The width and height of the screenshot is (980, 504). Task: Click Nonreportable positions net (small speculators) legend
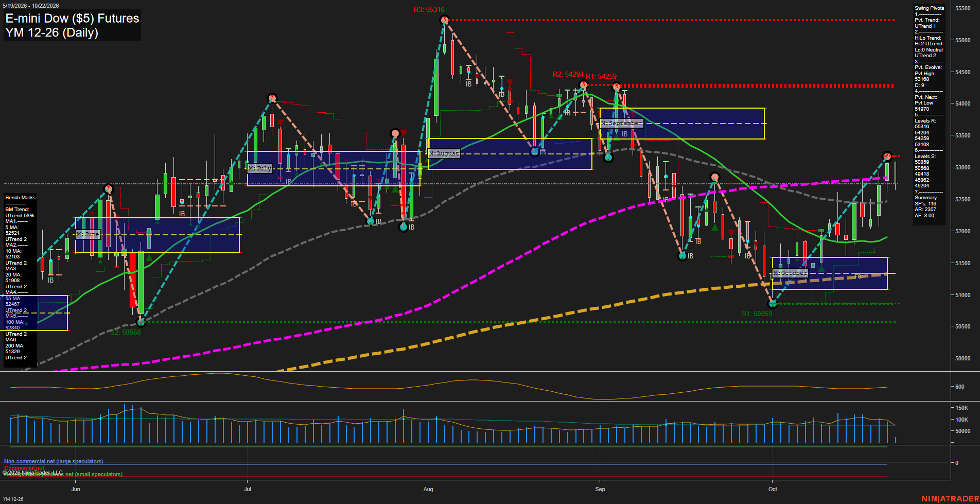click(x=63, y=475)
